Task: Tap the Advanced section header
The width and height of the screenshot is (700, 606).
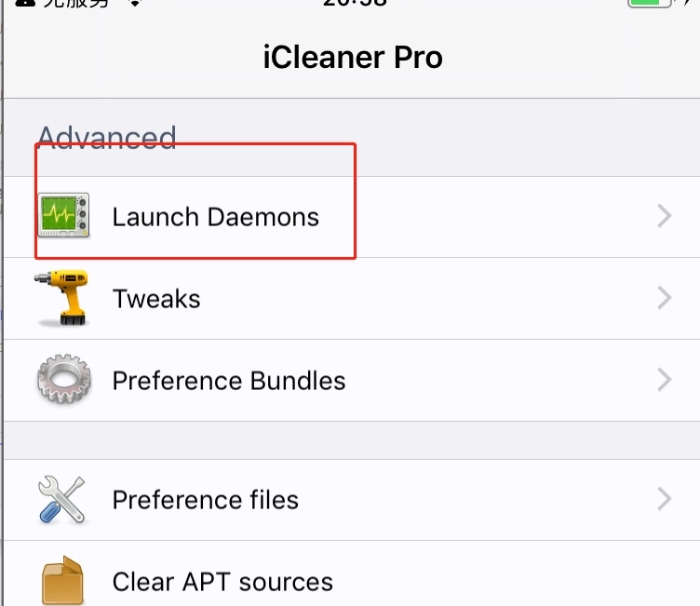Action: point(107,138)
